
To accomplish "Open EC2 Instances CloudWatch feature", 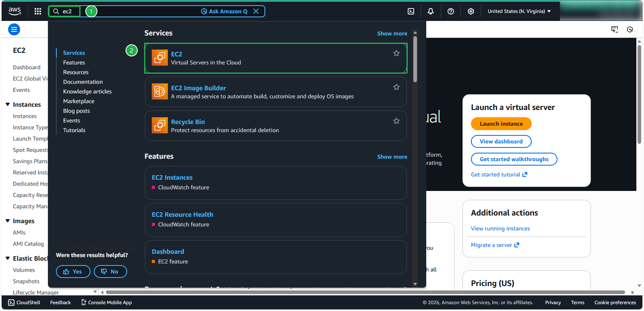I will click(276, 183).
